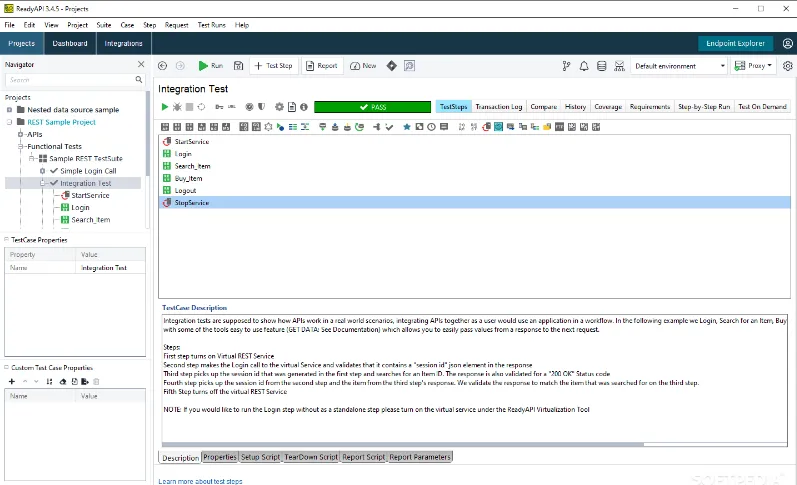Open the Transaction Log tab
Image resolution: width=797 pixels, height=485 pixels.
pos(499,107)
